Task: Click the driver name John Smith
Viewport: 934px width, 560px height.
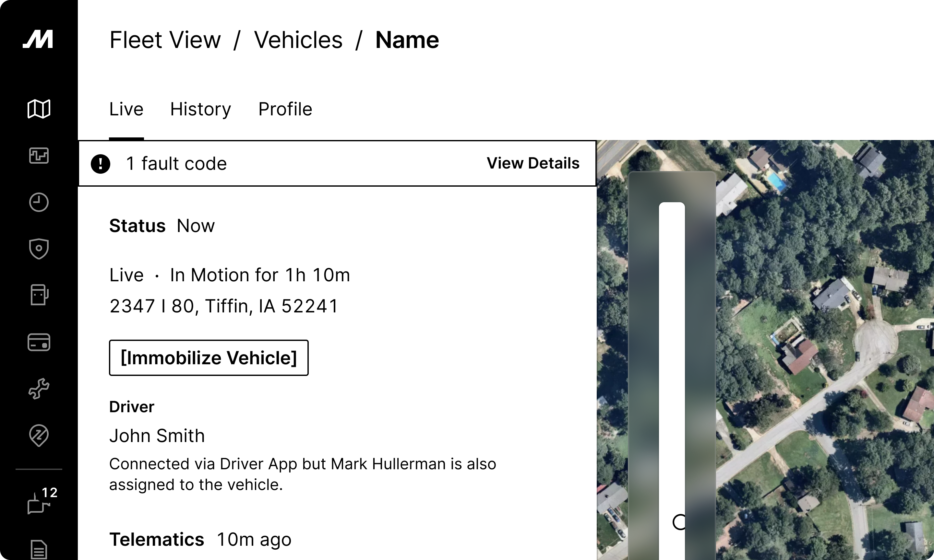Action: pyautogui.click(x=157, y=436)
